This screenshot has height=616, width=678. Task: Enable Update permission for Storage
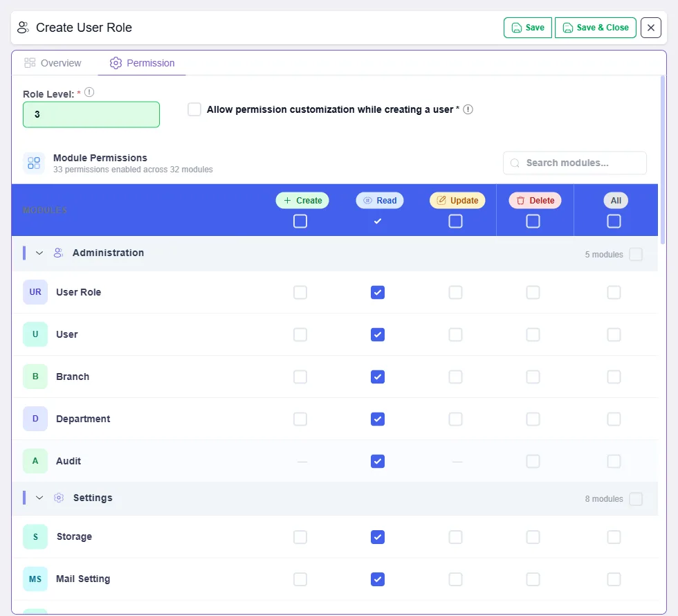(x=455, y=537)
